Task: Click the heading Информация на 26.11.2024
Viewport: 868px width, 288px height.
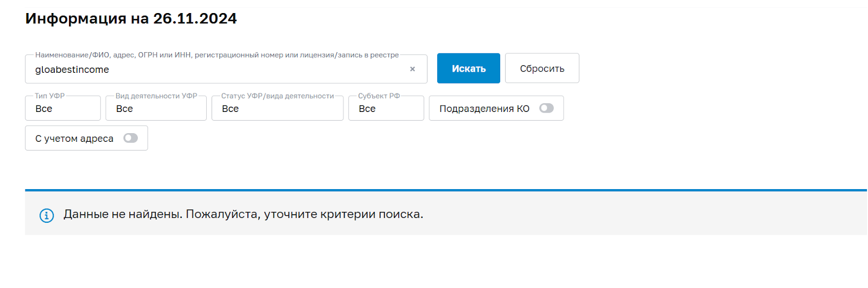Action: (x=131, y=18)
